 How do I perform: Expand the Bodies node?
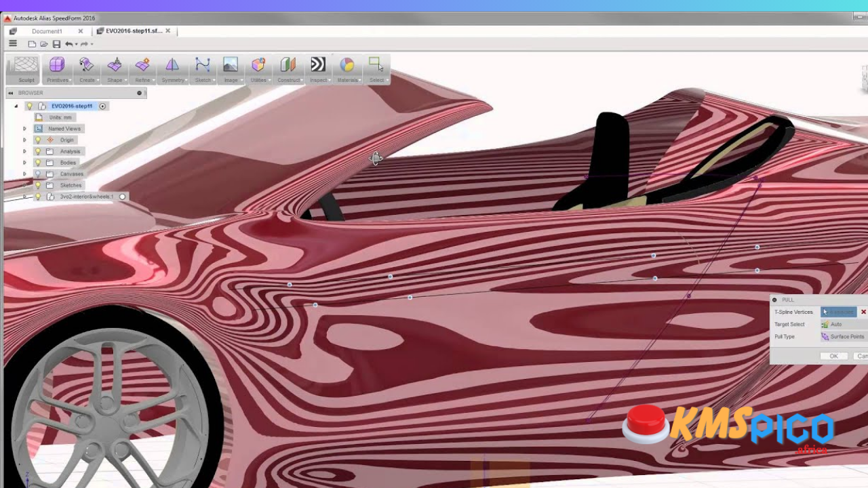(25, 163)
